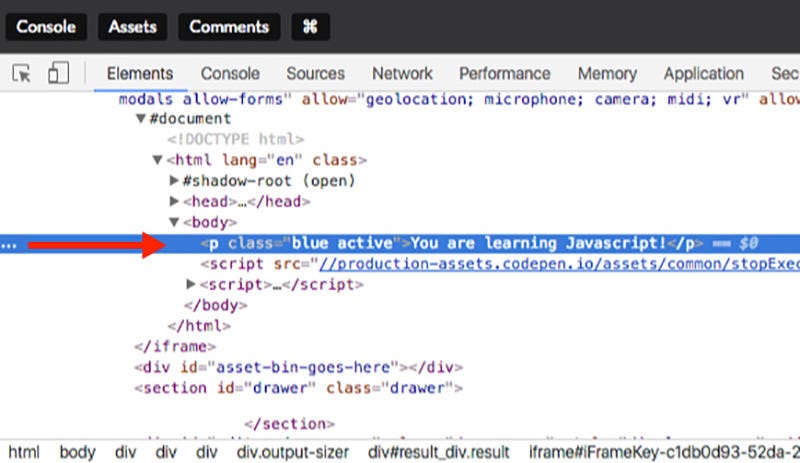This screenshot has height=463, width=800.
Task: Collapse the body element node
Action: tap(174, 222)
